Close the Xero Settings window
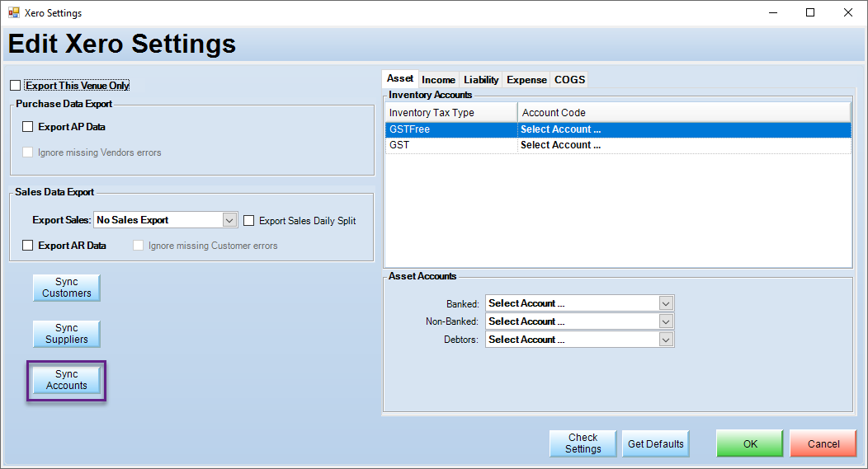Image resolution: width=868 pixels, height=469 pixels. coord(847,12)
